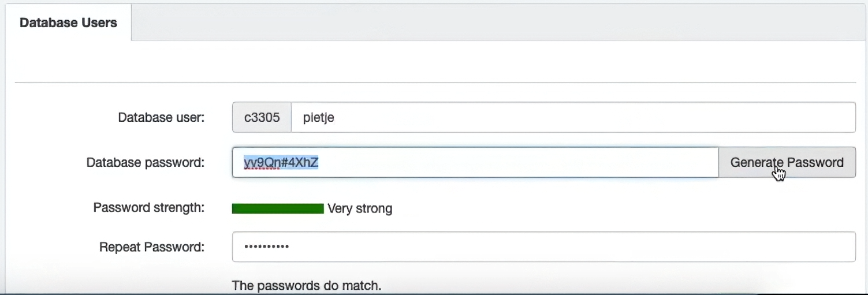Click the masked dots in Repeat Password

click(x=266, y=247)
